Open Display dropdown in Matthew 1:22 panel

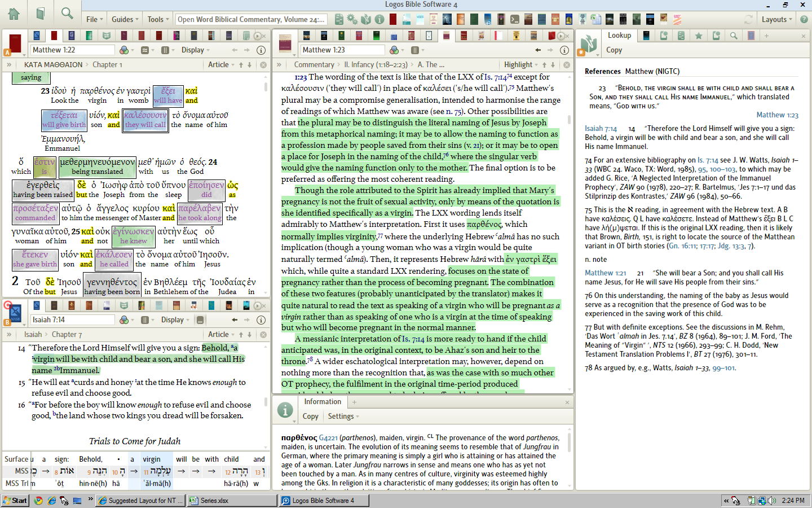pos(195,50)
